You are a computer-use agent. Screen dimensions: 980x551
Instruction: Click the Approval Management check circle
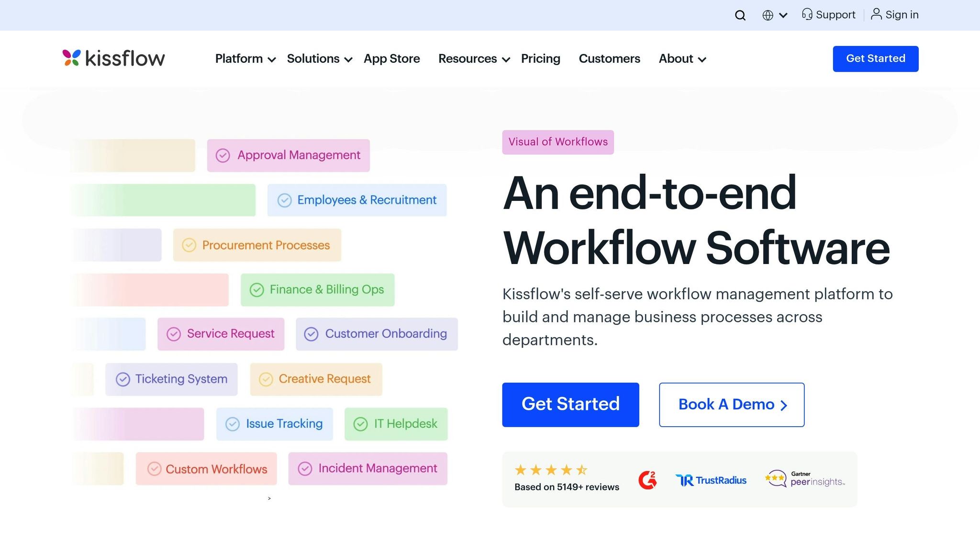coord(223,155)
